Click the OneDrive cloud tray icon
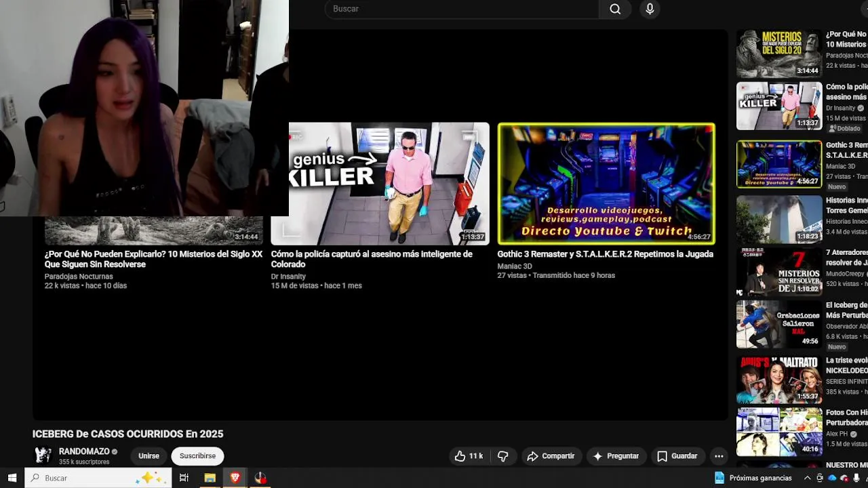 [832, 478]
